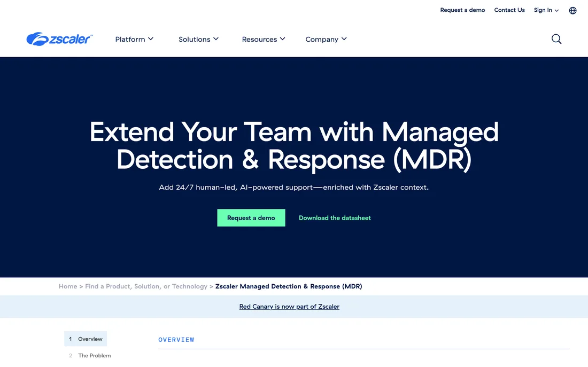Go to Home breadcrumb

click(68, 286)
